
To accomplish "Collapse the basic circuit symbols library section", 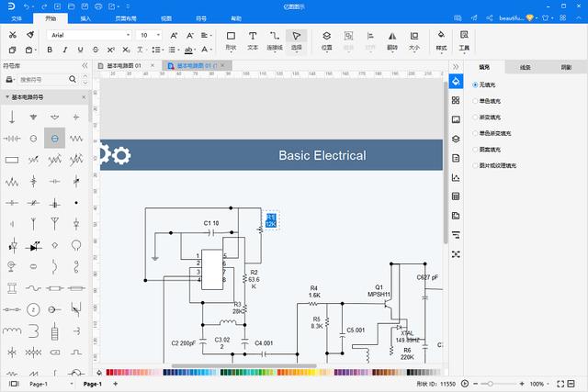I will [7, 97].
